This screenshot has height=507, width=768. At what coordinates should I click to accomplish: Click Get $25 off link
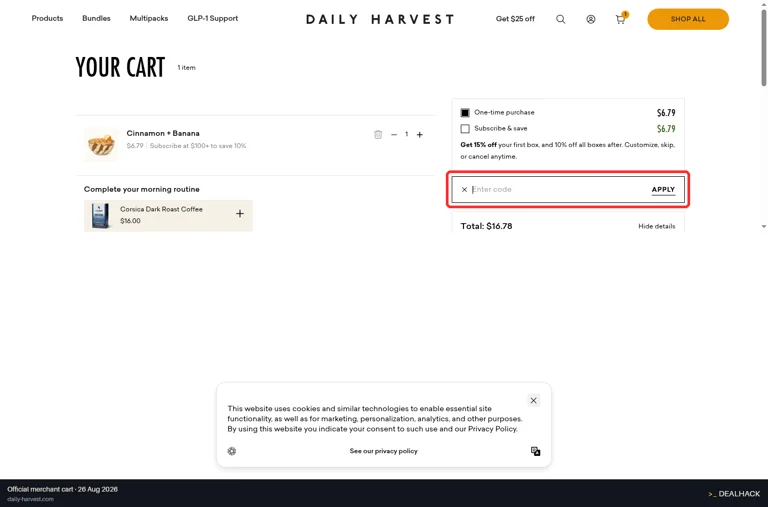[515, 19]
